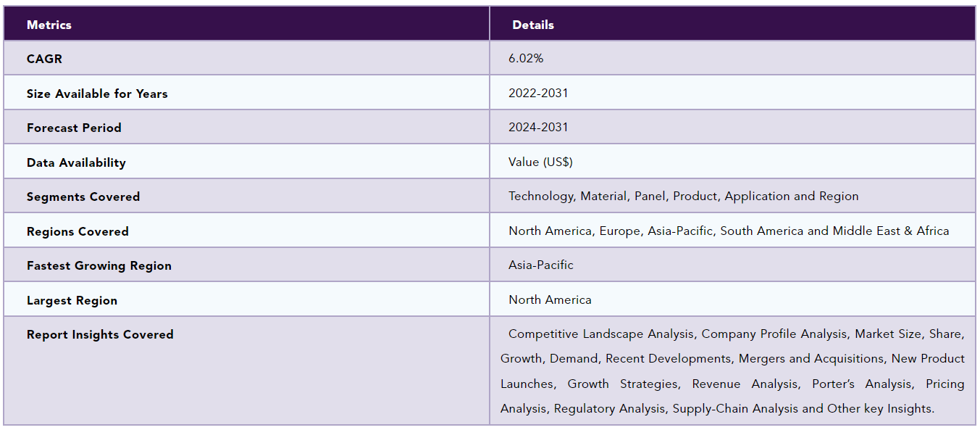Click the 6.02% CAGR value

[x=526, y=58]
